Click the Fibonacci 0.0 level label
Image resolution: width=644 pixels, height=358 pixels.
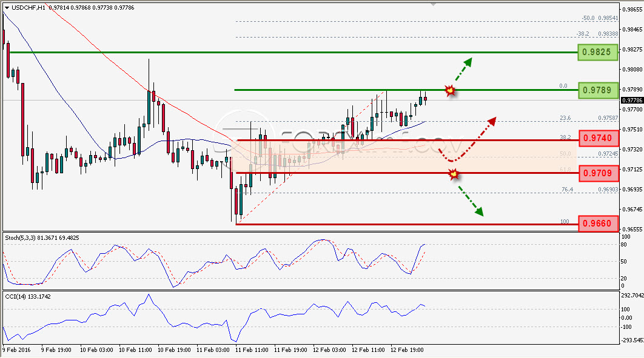point(563,86)
